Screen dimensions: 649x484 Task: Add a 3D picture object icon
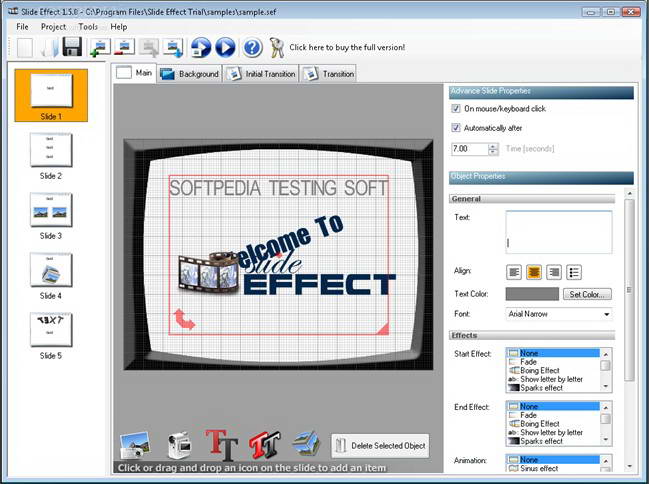[x=306, y=444]
